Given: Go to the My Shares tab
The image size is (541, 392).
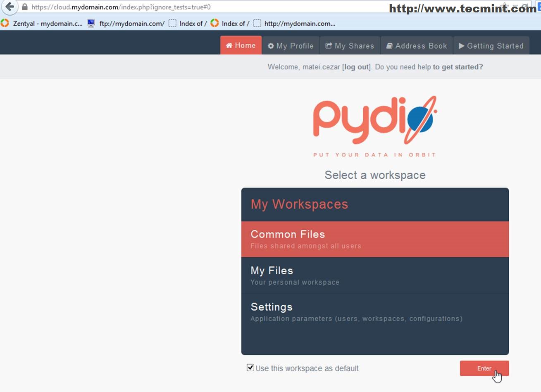Looking at the screenshot, I should click(350, 46).
